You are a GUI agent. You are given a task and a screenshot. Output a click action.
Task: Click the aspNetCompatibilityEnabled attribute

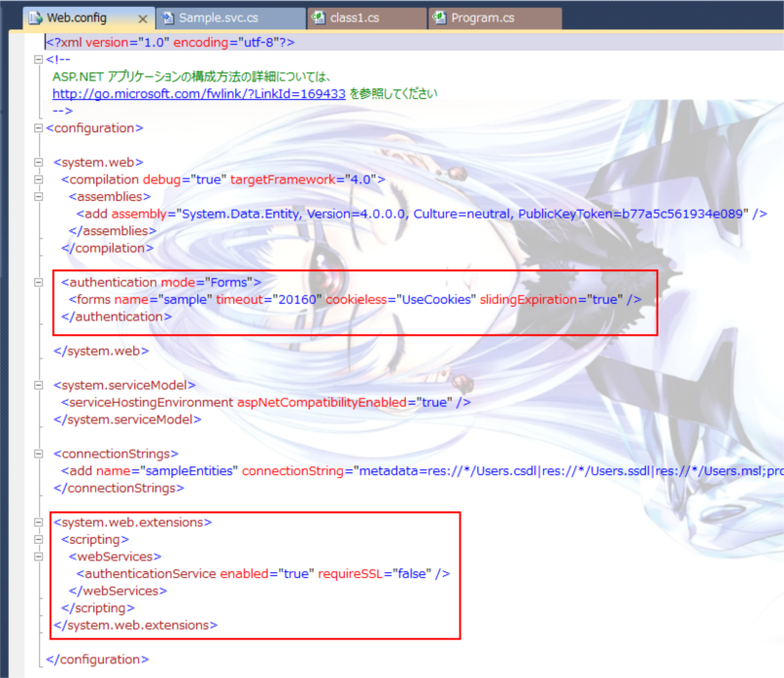pos(321,403)
